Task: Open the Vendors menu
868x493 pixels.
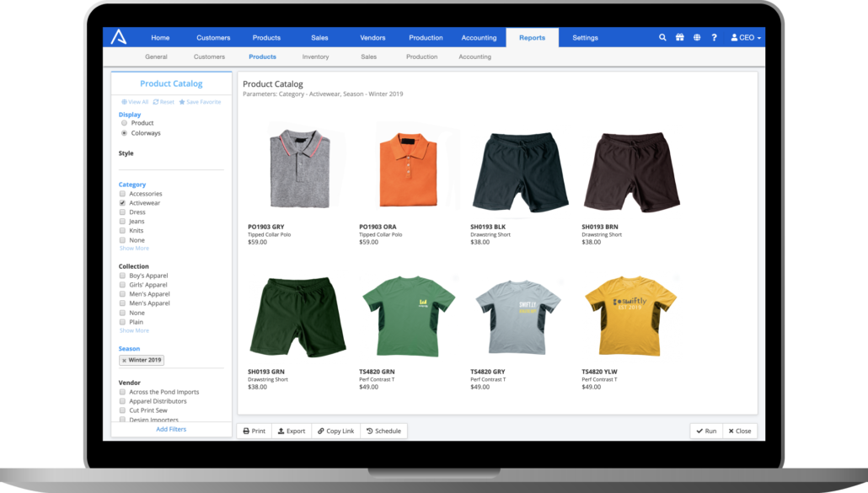Action: [372, 38]
